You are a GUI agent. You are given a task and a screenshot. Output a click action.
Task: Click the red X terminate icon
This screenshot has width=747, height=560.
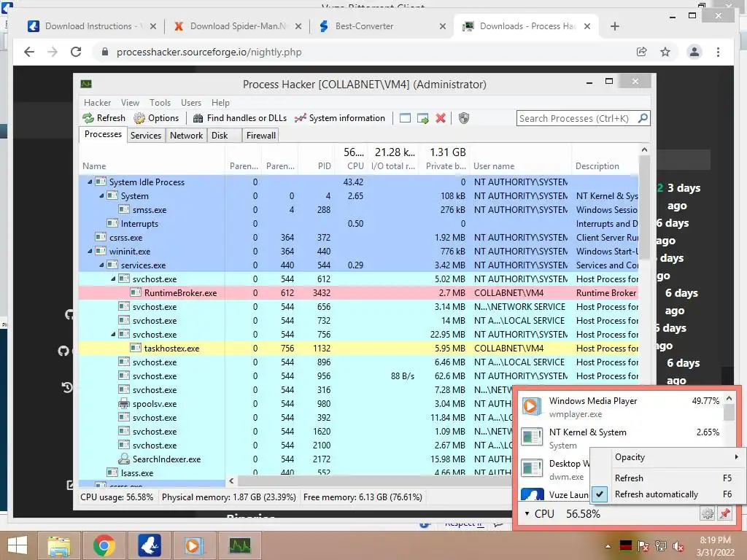[441, 118]
